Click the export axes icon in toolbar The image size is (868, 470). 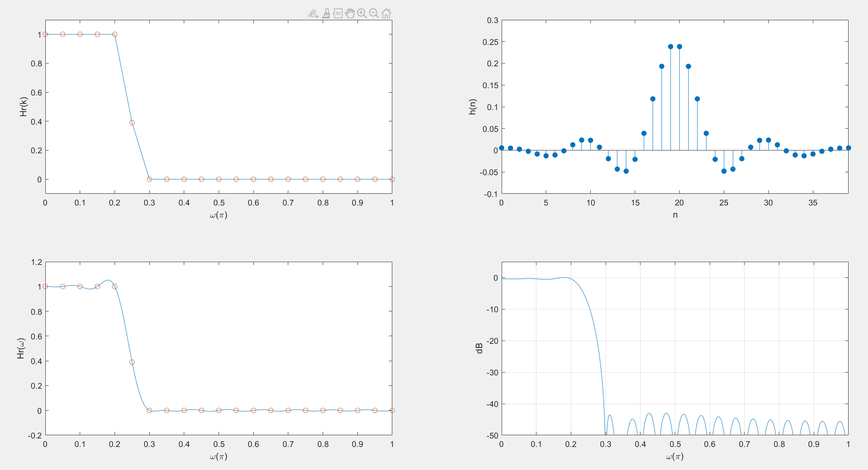coord(313,13)
